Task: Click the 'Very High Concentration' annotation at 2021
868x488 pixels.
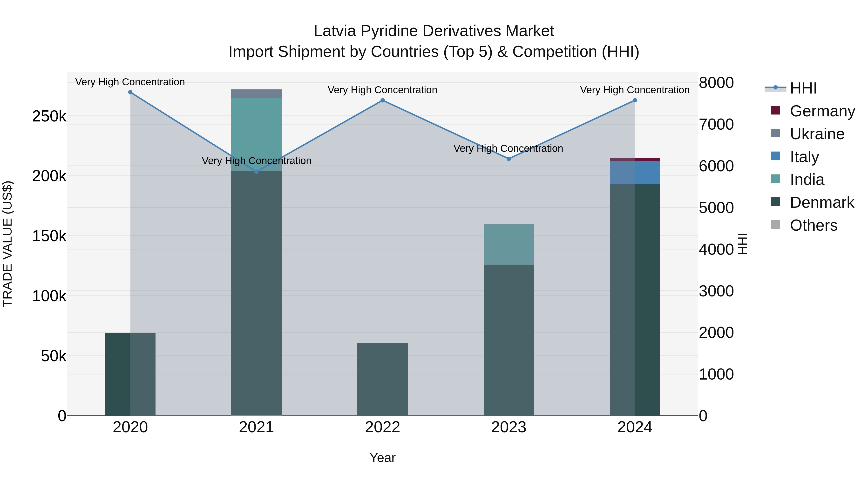Action: click(x=257, y=161)
